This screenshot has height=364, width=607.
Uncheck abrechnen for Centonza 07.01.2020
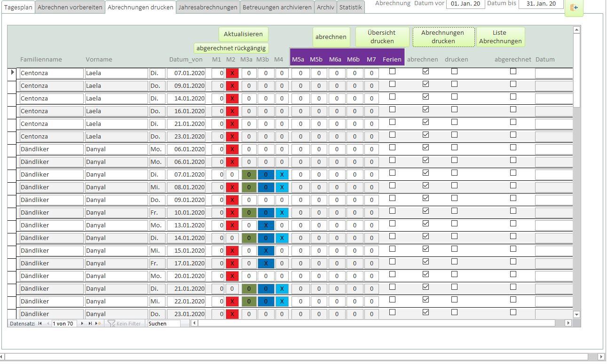[x=426, y=71]
